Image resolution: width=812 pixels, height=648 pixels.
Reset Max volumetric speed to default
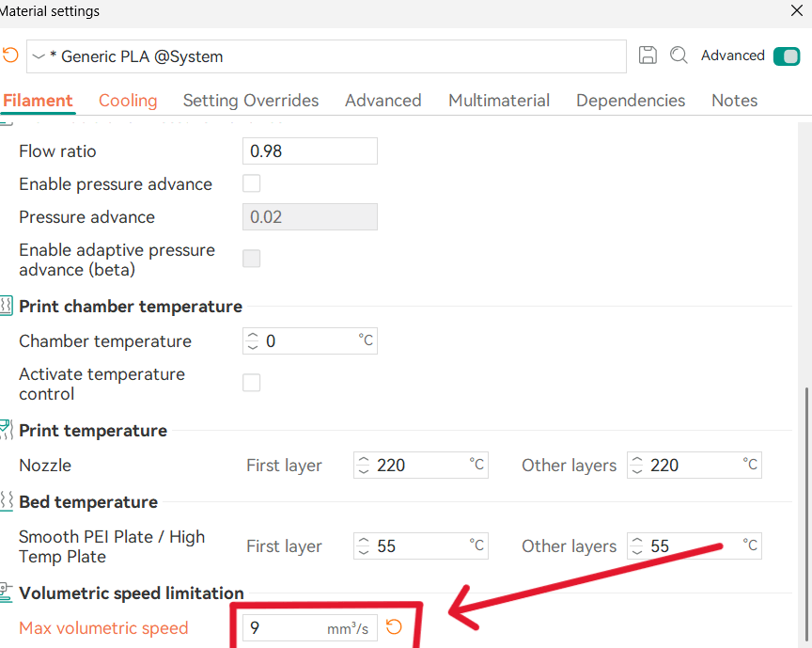394,627
